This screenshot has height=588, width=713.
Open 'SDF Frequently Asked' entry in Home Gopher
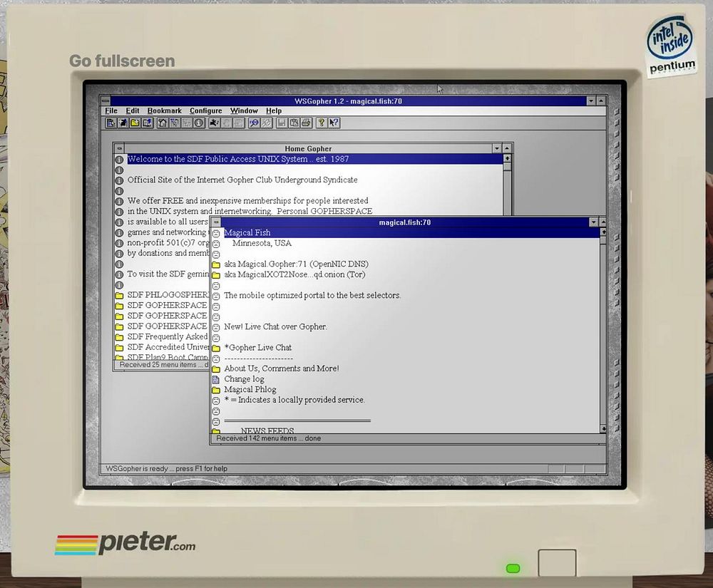click(168, 336)
